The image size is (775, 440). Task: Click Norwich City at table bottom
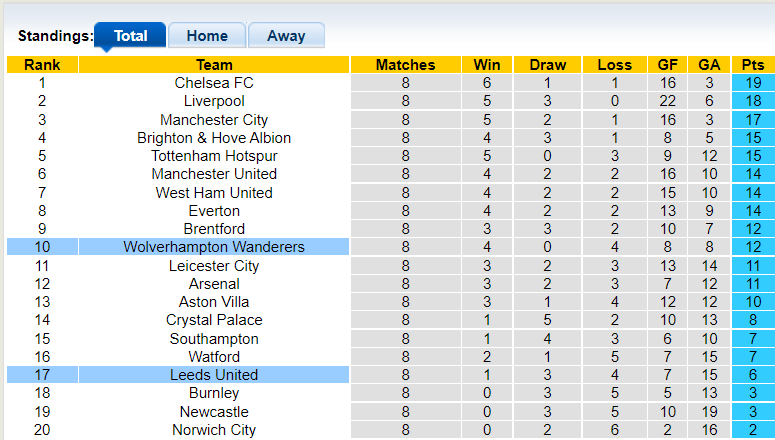(214, 430)
